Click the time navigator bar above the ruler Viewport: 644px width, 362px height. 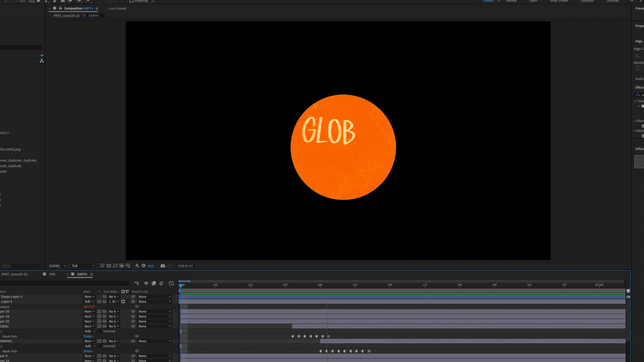[x=184, y=281]
